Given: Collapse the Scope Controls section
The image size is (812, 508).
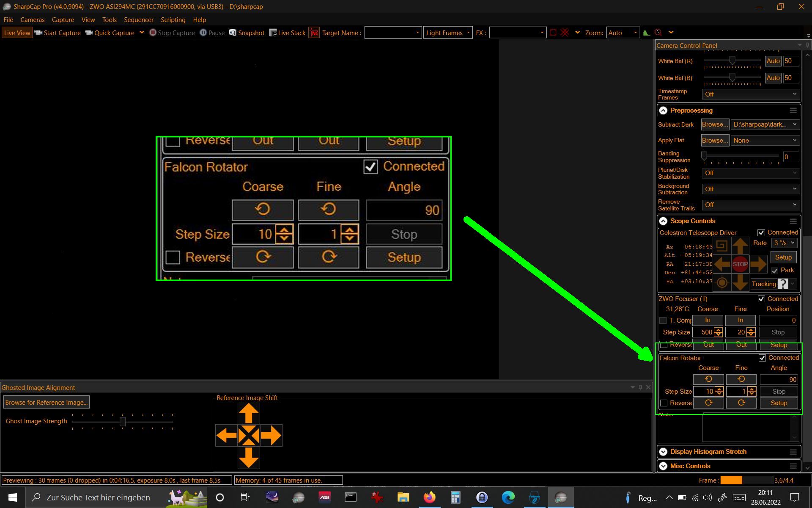Looking at the screenshot, I should [663, 221].
